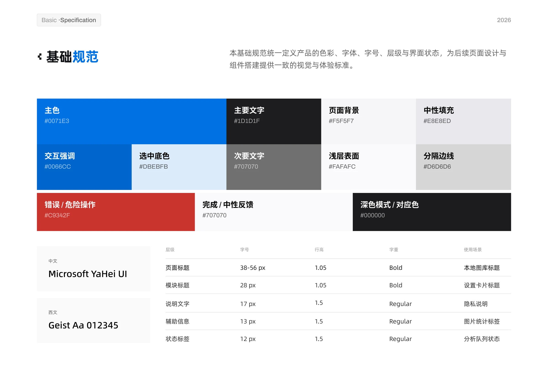The width and height of the screenshot is (548, 392).
Task: Click the 隐私说明 usage cell
Action: point(476,304)
